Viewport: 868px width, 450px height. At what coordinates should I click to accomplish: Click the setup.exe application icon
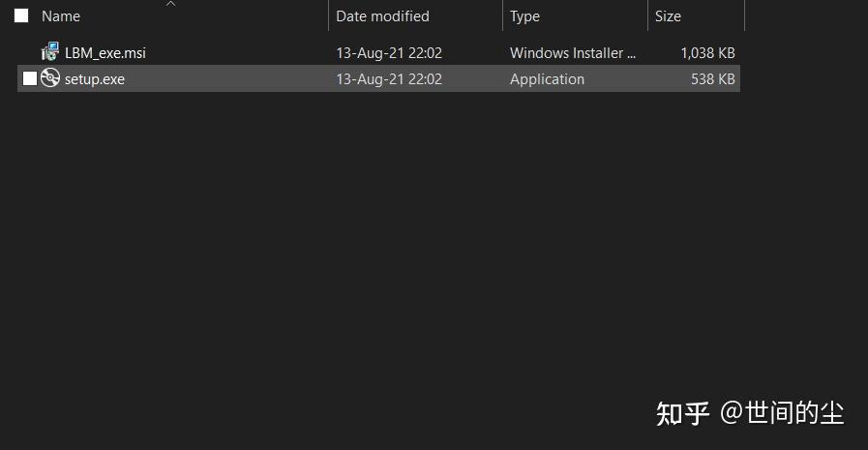pyautogui.click(x=50, y=78)
